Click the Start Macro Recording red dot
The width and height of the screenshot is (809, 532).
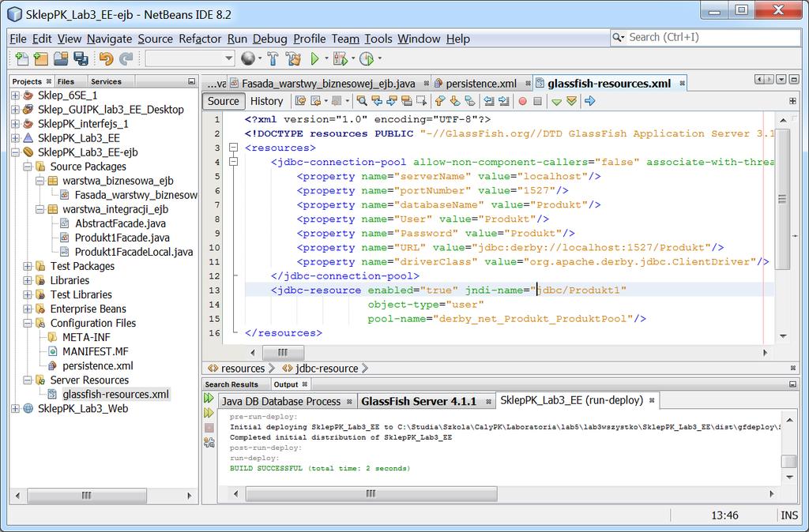coord(523,101)
